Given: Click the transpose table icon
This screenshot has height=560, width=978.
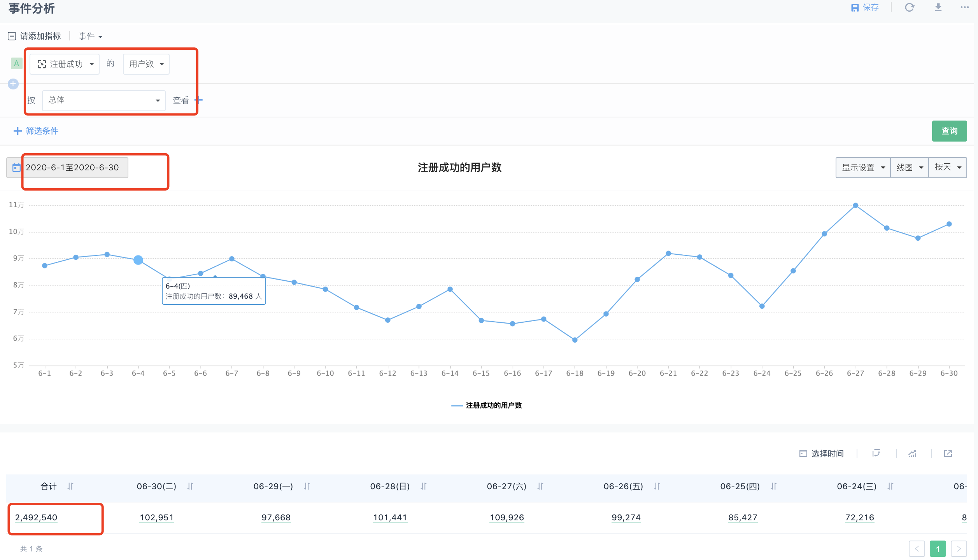Looking at the screenshot, I should [876, 453].
